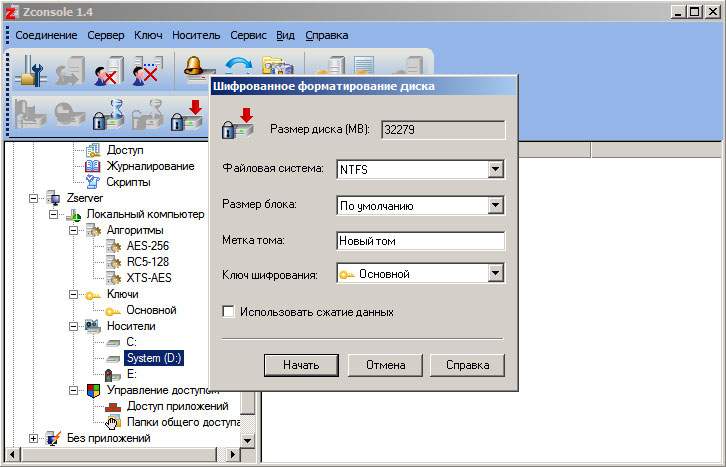
Task: Open the Соединение menu
Action: [46, 35]
